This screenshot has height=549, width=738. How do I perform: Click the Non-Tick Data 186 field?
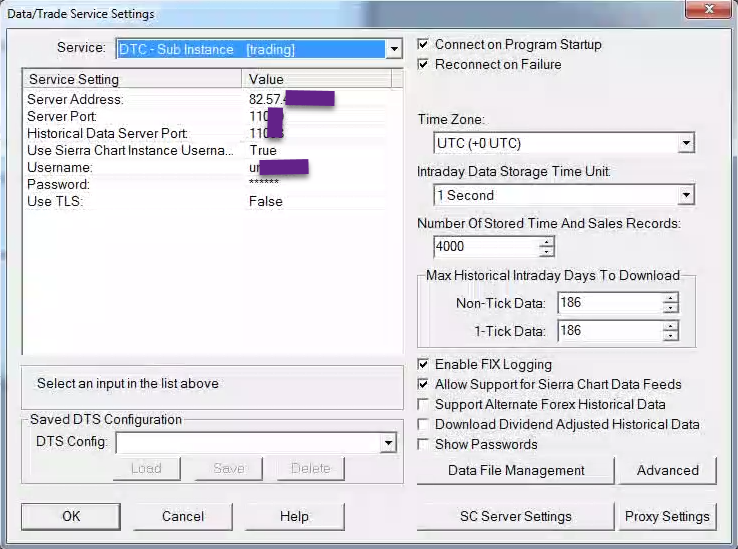[x=610, y=303]
